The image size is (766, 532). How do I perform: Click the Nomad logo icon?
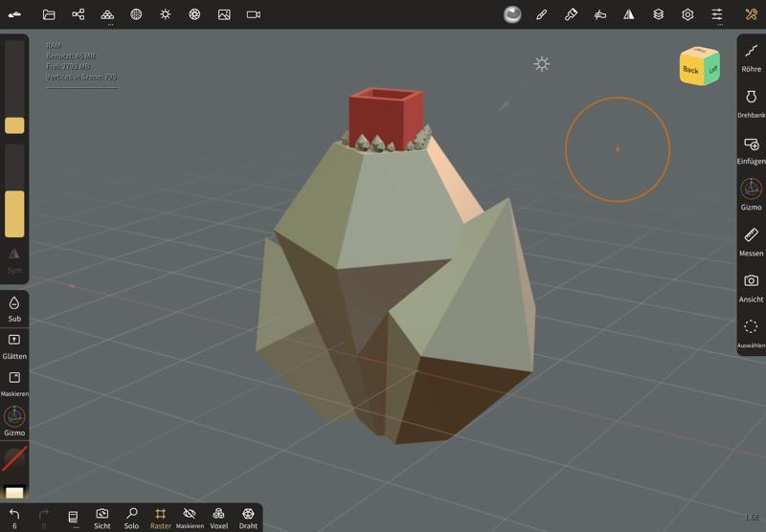pyautogui.click(x=14, y=14)
